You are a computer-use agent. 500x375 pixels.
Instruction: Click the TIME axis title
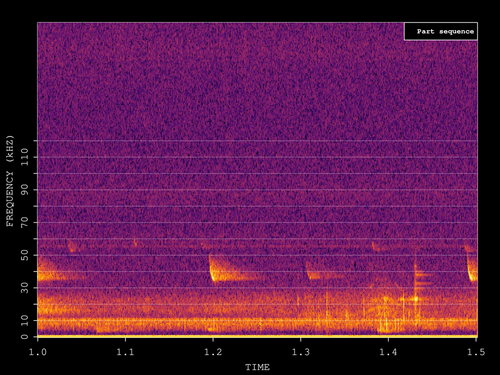coord(257,367)
